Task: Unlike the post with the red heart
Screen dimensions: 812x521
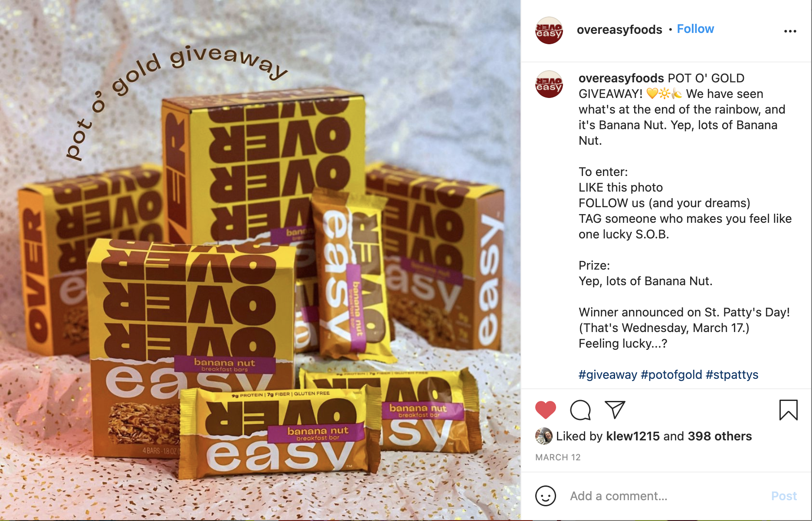Action: point(546,410)
